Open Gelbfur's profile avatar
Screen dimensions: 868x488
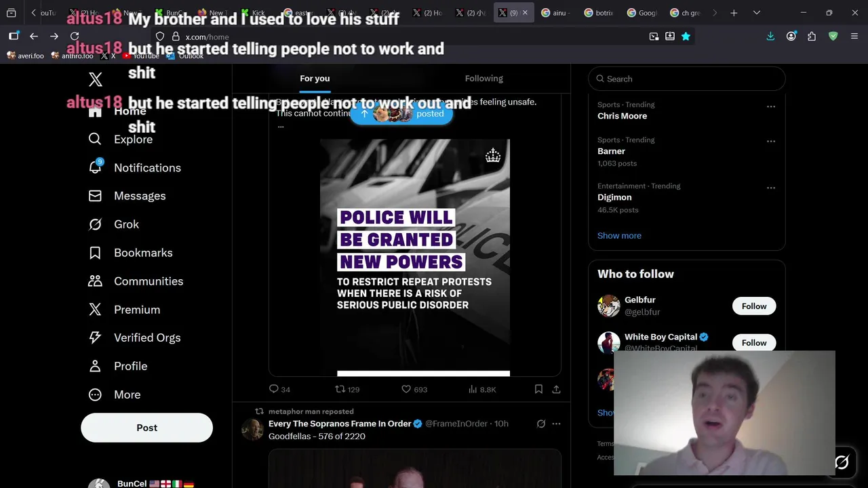point(608,306)
